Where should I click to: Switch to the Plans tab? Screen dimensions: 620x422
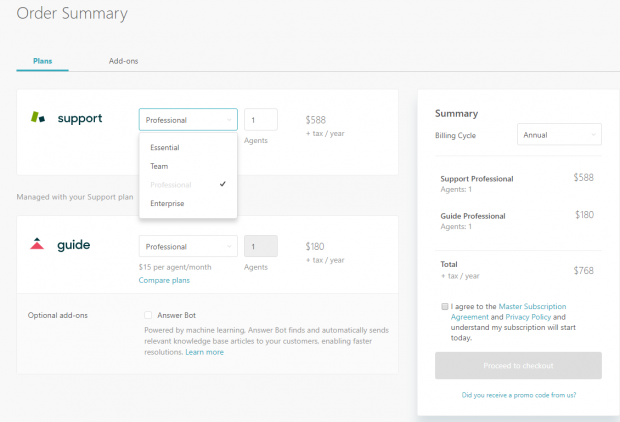(x=42, y=61)
